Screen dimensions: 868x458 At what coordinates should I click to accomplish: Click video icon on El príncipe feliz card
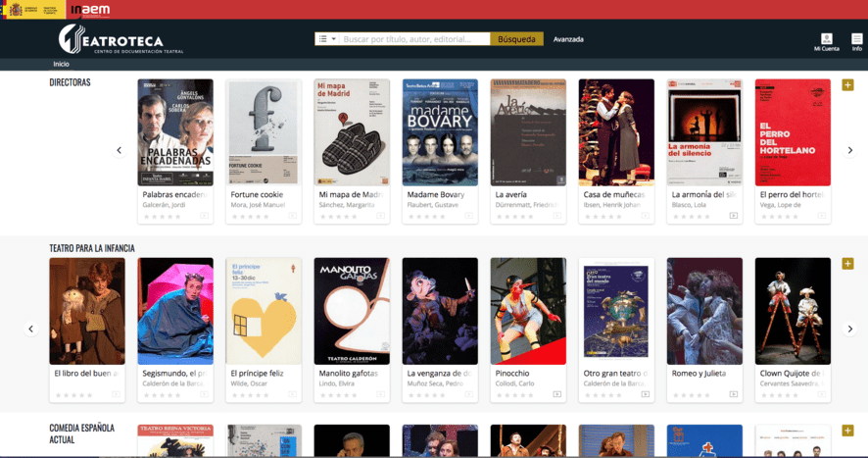pyautogui.click(x=292, y=394)
